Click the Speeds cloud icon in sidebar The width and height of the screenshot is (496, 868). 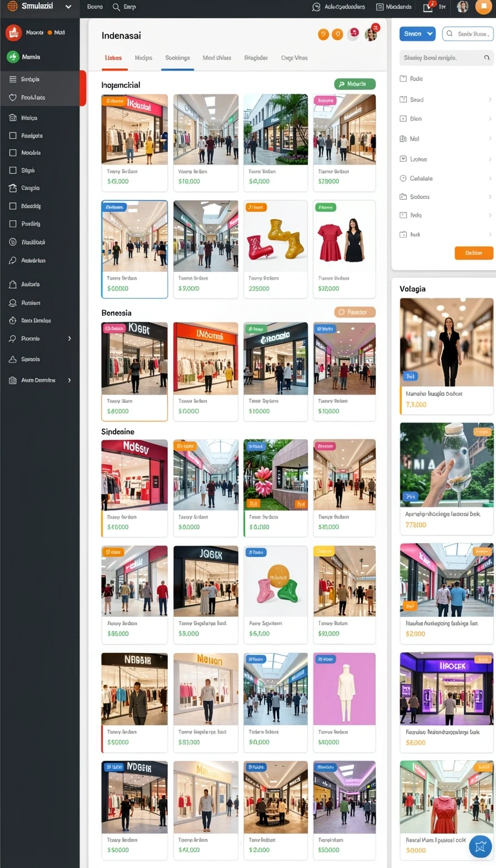click(13, 359)
